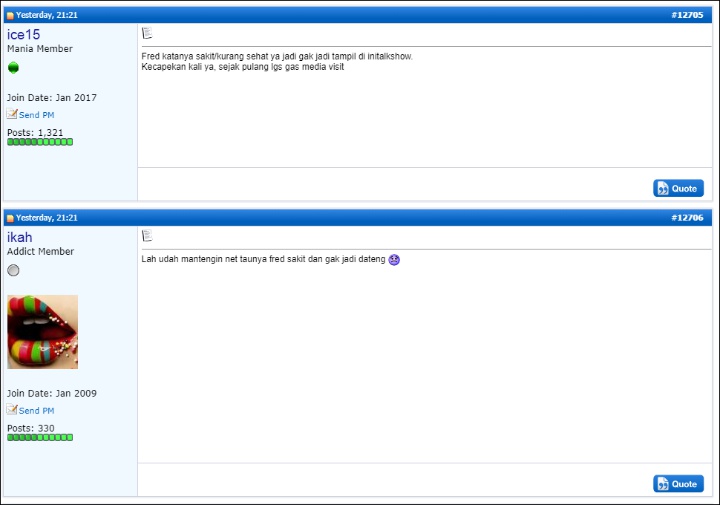This screenshot has height=505, width=720.
Task: Click Send PM under ikah
Action: 36,410
